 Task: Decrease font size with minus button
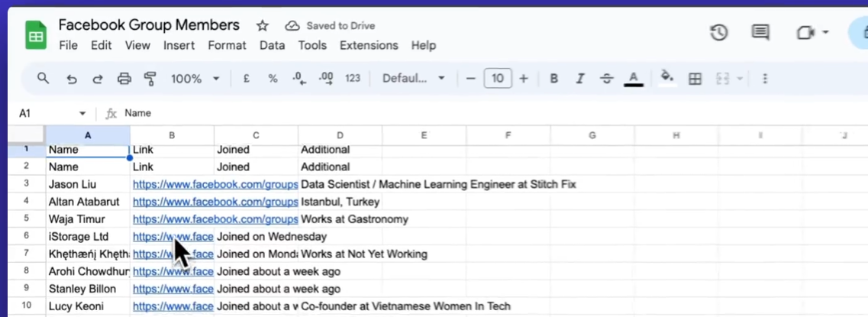click(471, 79)
